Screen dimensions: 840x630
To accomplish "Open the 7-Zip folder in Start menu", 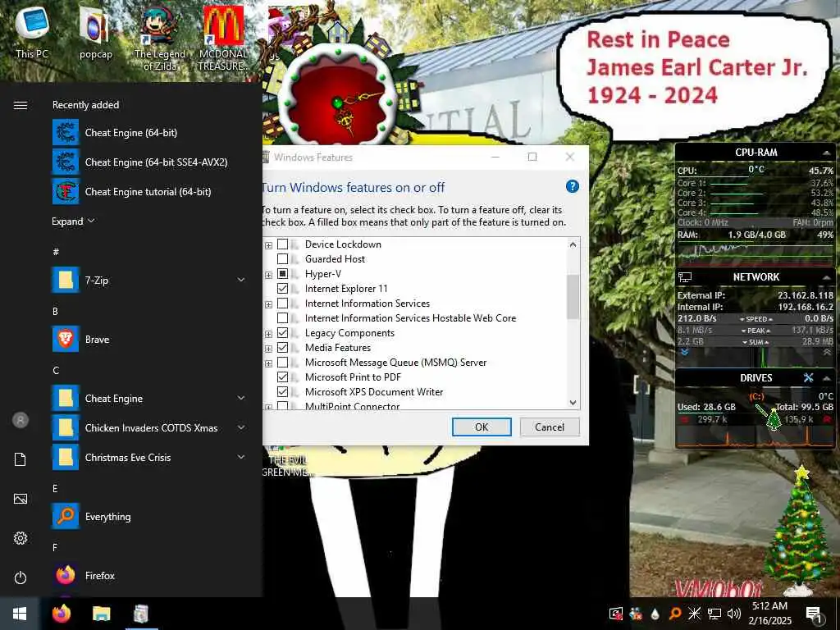I will coord(149,281).
